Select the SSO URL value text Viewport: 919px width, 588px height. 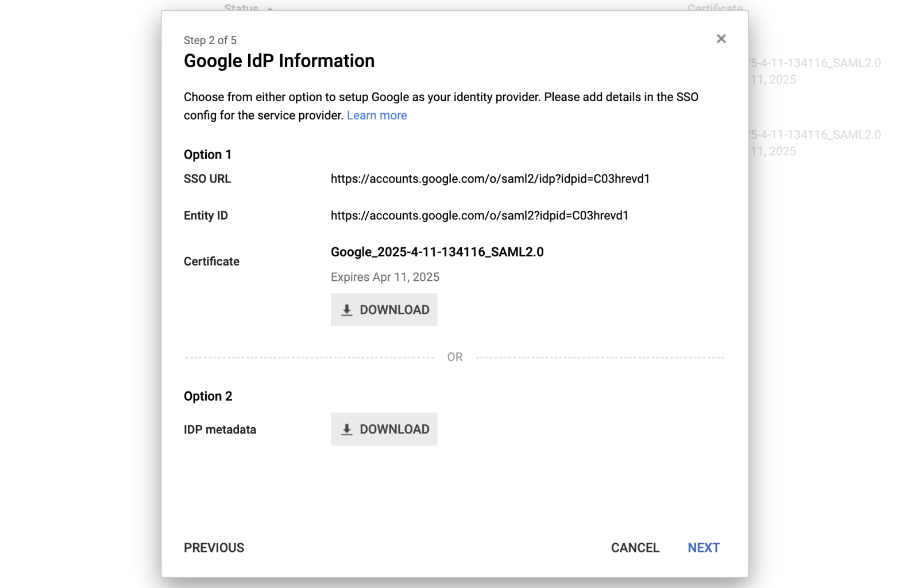coord(490,179)
